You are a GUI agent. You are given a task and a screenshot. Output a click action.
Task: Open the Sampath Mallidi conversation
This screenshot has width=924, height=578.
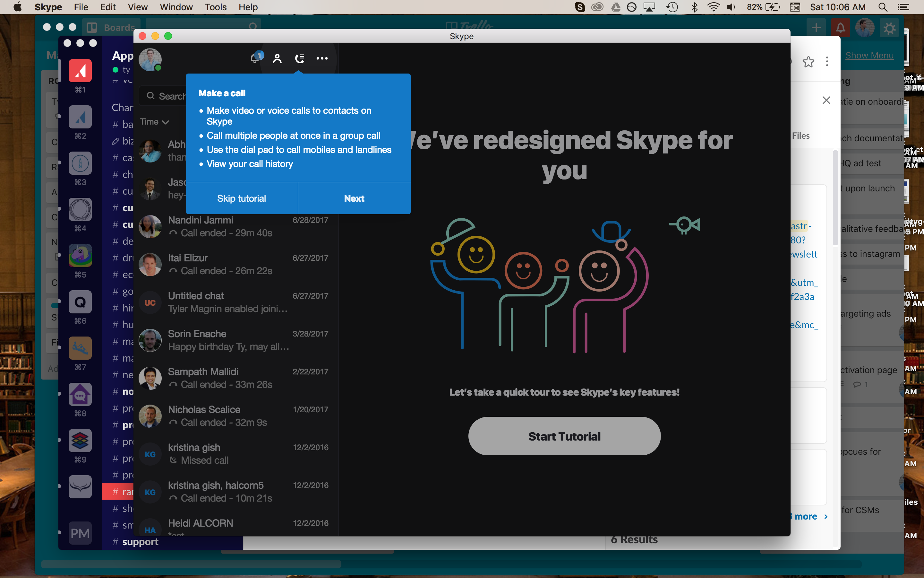(x=236, y=378)
